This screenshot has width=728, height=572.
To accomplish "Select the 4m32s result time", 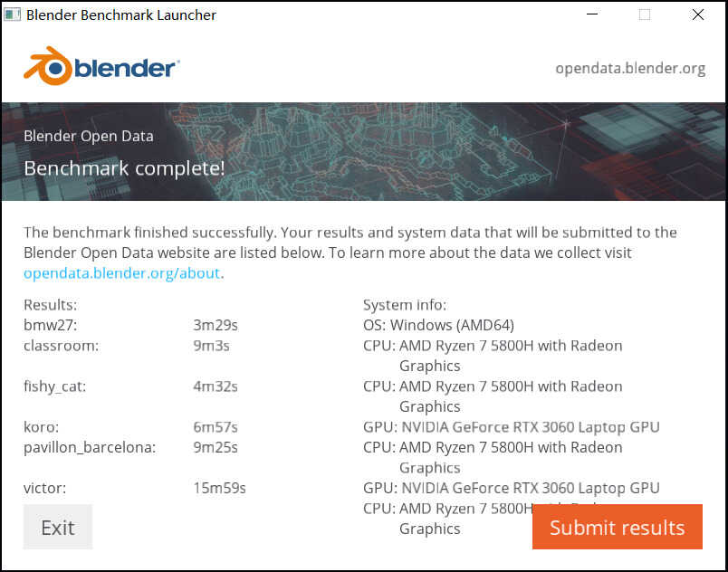I will (x=216, y=386).
